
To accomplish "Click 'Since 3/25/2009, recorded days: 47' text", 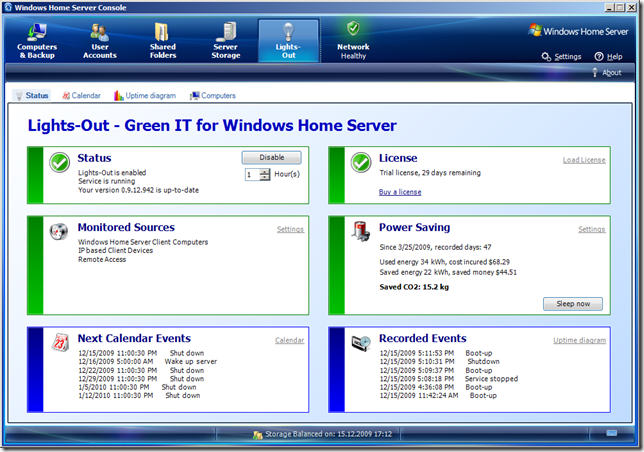I will (x=435, y=247).
